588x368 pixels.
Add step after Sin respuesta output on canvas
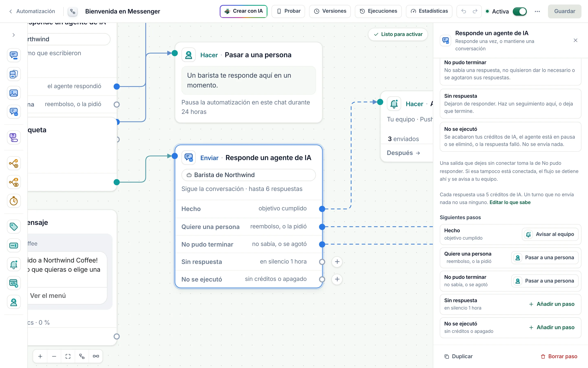[337, 262]
